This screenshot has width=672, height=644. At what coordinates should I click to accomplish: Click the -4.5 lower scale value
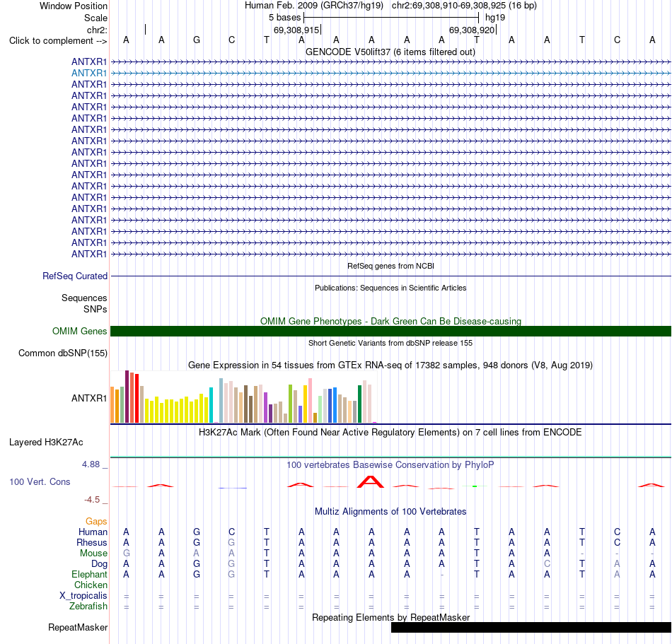pos(92,500)
